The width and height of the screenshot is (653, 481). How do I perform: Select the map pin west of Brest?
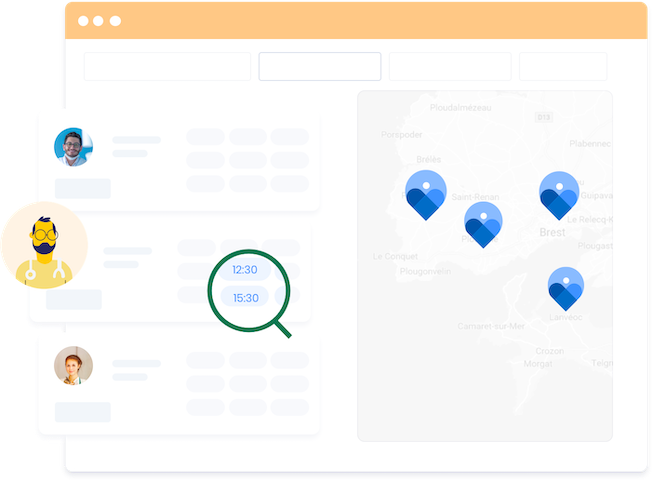[483, 224]
